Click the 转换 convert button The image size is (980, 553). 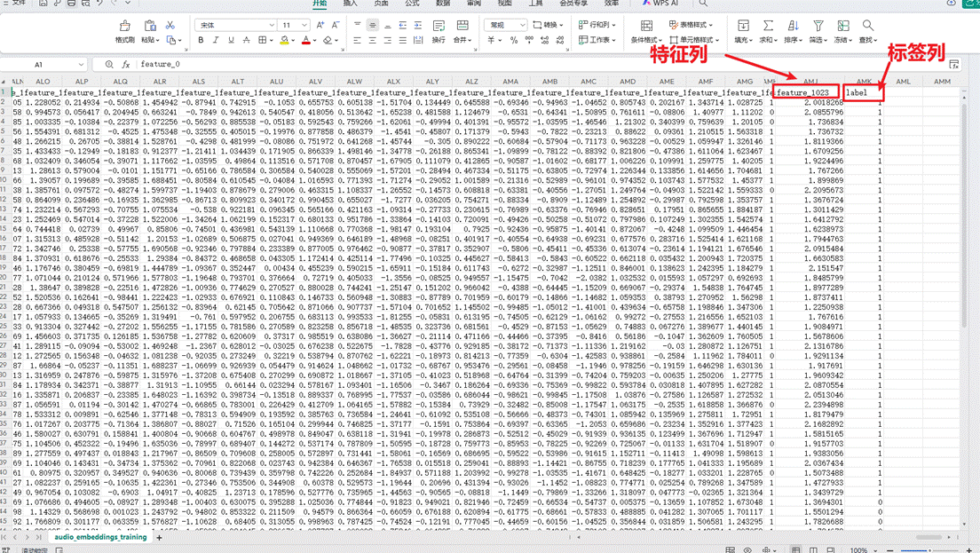click(548, 25)
